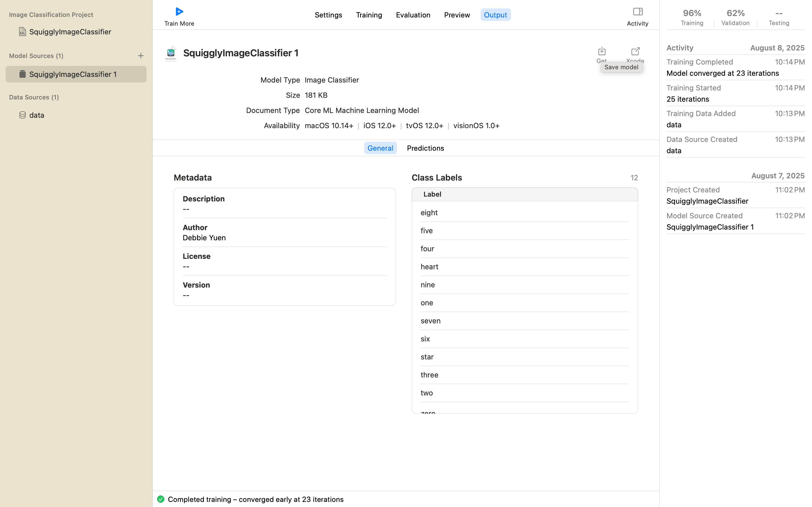Screen dimensions: 812x507
Task: Select SquigglyImageClassifier project file in sidebar
Action: tap(70, 32)
